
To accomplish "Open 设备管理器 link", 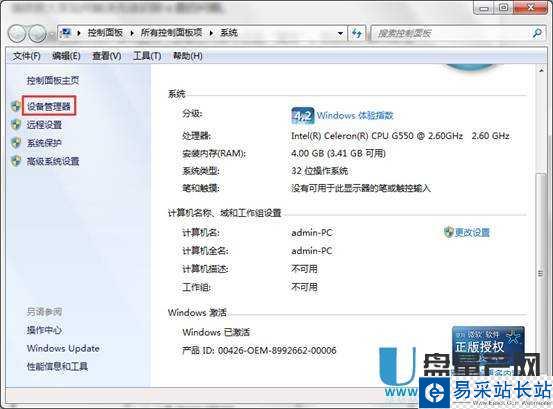I will pyautogui.click(x=49, y=106).
